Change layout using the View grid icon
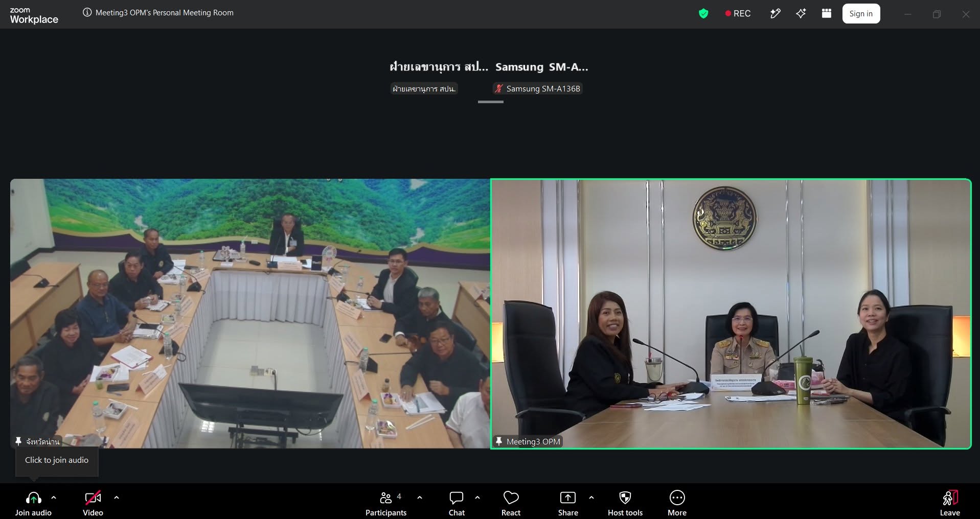This screenshot has height=519, width=980. [x=827, y=14]
